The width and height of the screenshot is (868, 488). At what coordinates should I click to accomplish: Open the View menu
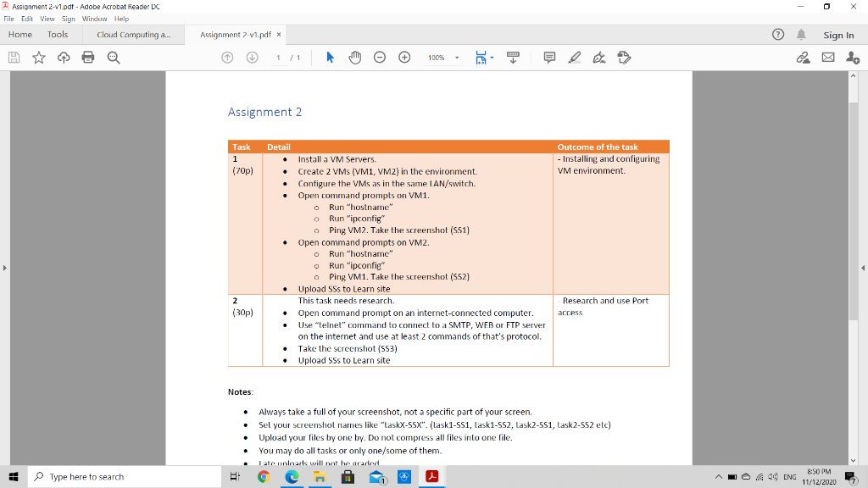[47, 19]
